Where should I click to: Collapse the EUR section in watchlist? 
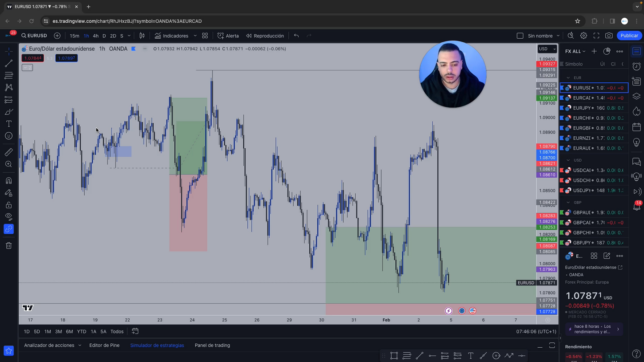(568, 78)
